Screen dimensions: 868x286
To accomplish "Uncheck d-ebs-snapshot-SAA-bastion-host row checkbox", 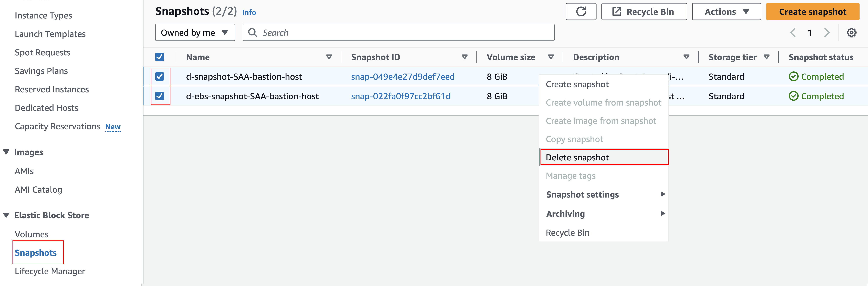I will pos(160,96).
